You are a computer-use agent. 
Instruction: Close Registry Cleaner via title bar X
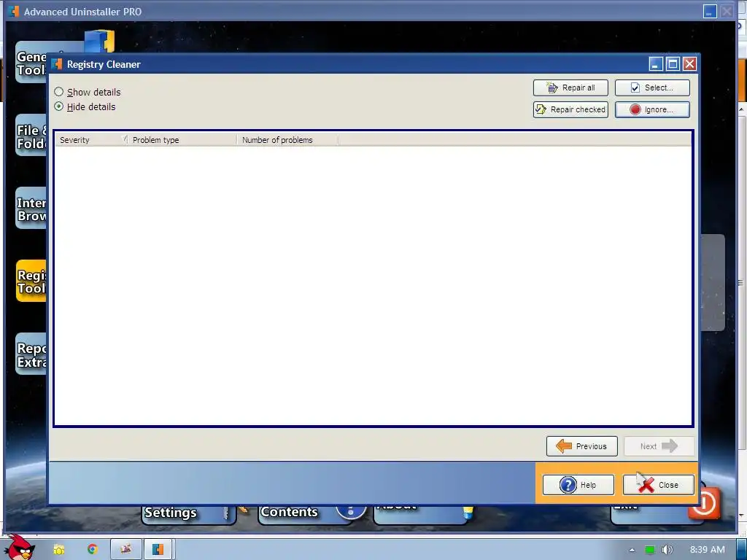(689, 64)
